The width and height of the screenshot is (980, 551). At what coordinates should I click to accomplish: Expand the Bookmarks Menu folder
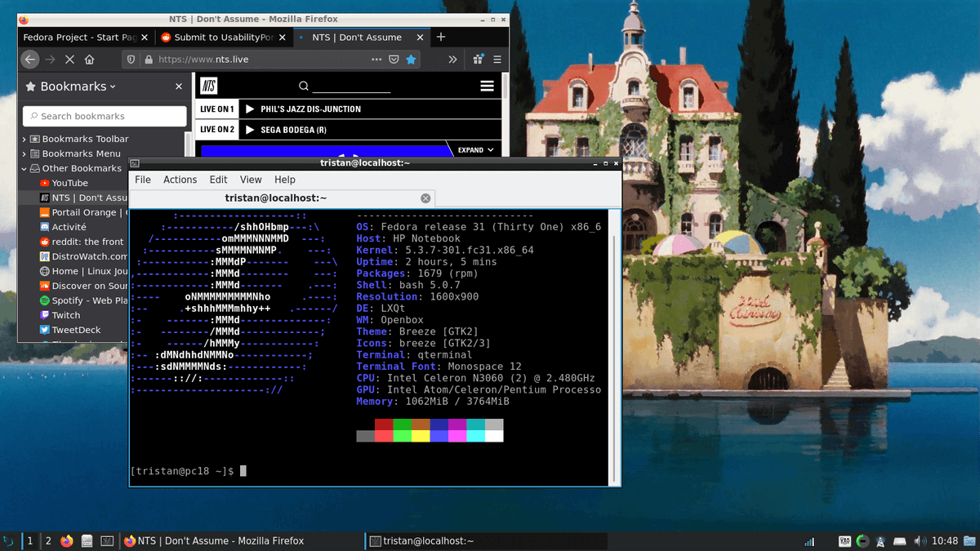click(x=24, y=153)
